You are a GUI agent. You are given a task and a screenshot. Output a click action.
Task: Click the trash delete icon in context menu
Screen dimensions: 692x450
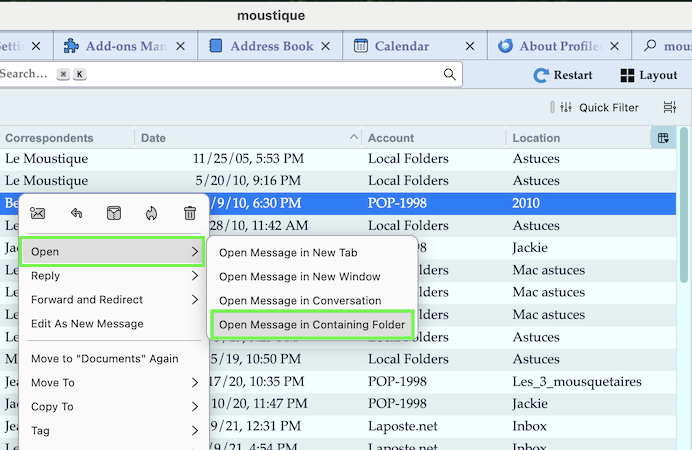tap(190, 213)
